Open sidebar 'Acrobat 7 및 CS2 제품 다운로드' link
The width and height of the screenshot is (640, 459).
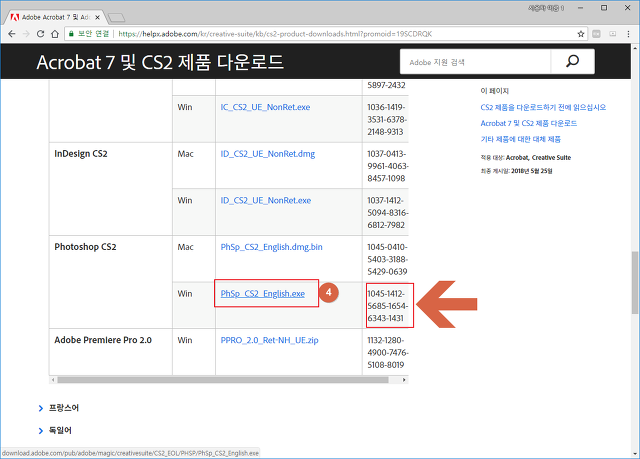point(529,123)
